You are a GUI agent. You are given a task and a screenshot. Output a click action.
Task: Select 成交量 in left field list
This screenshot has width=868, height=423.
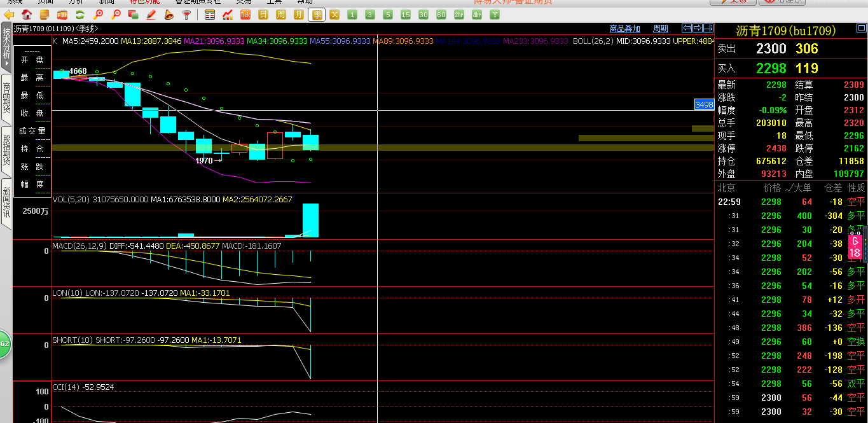tap(32, 131)
